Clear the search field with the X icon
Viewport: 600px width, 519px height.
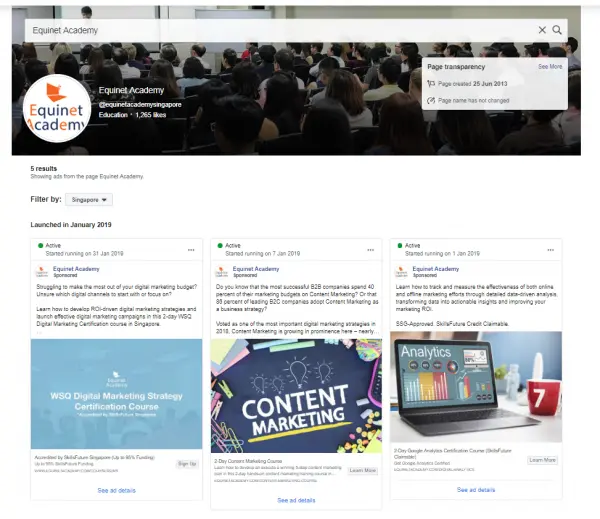click(542, 30)
